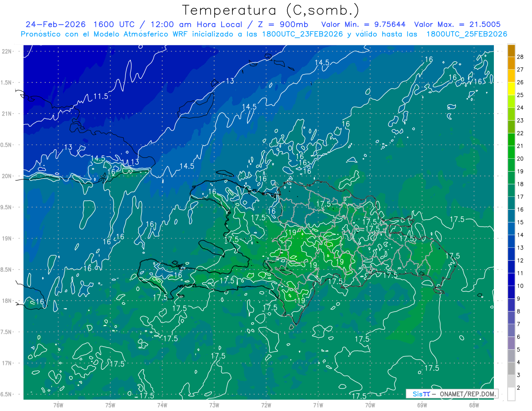This screenshot has width=532, height=411.
Task: Click the '24' color scale label
Action: point(521,108)
